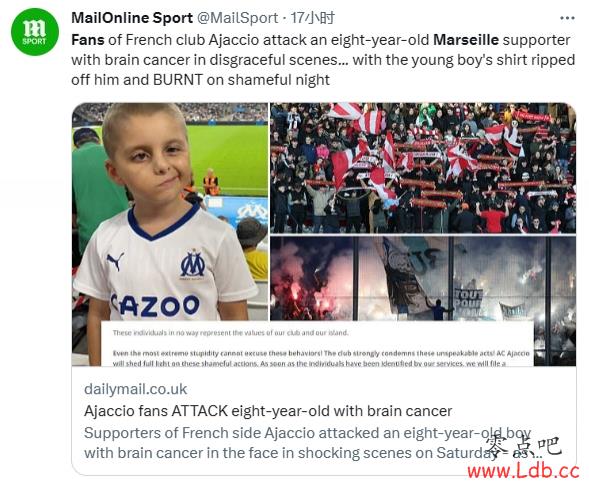The image size is (589, 481).
Task: Click the MailOnline Sport green avatar
Action: pyautogui.click(x=35, y=32)
